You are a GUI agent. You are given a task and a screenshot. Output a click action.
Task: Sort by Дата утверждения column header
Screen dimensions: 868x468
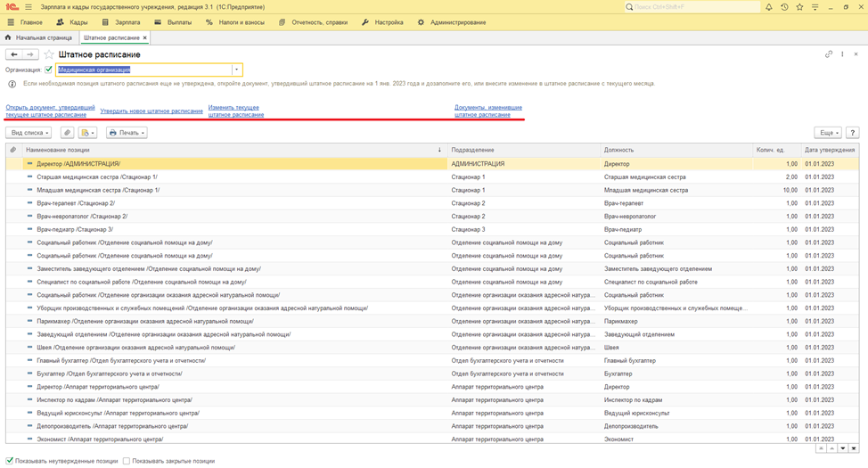click(830, 150)
